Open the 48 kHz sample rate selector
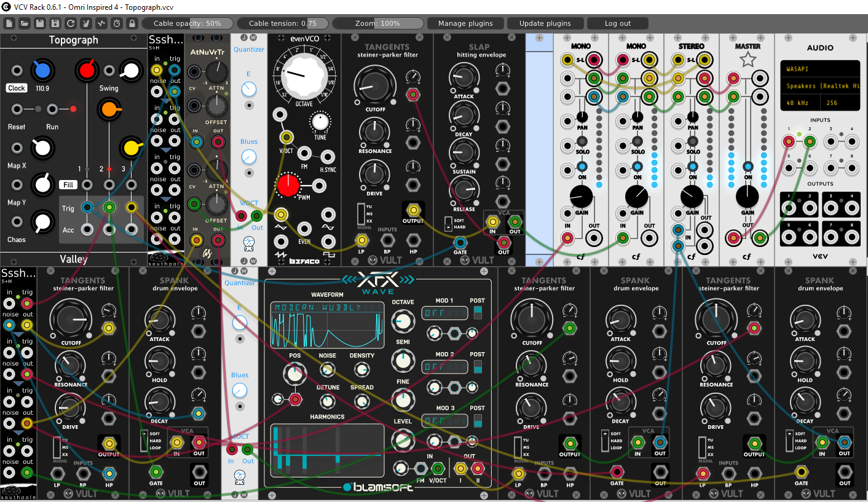This screenshot has width=868, height=502. [x=800, y=101]
